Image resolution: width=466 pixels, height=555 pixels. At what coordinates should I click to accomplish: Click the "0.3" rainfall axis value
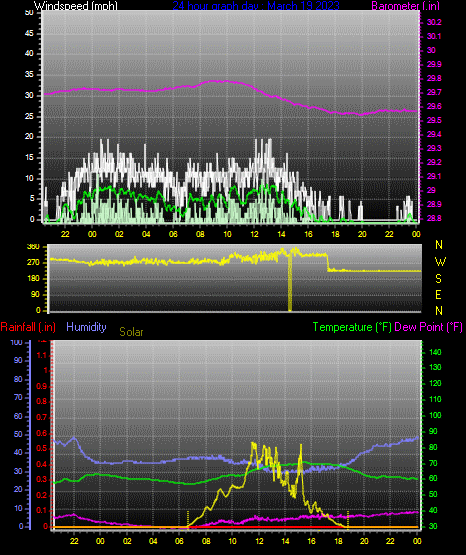click(x=42, y=480)
